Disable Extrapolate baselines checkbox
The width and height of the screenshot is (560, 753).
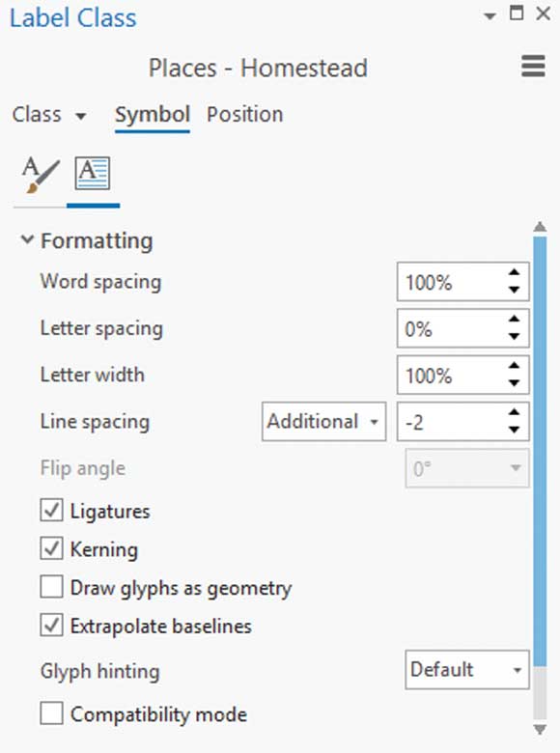pos(51,626)
